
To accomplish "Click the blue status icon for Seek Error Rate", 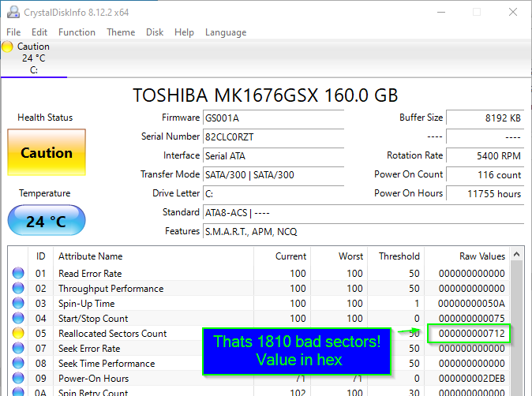I will (x=18, y=348).
